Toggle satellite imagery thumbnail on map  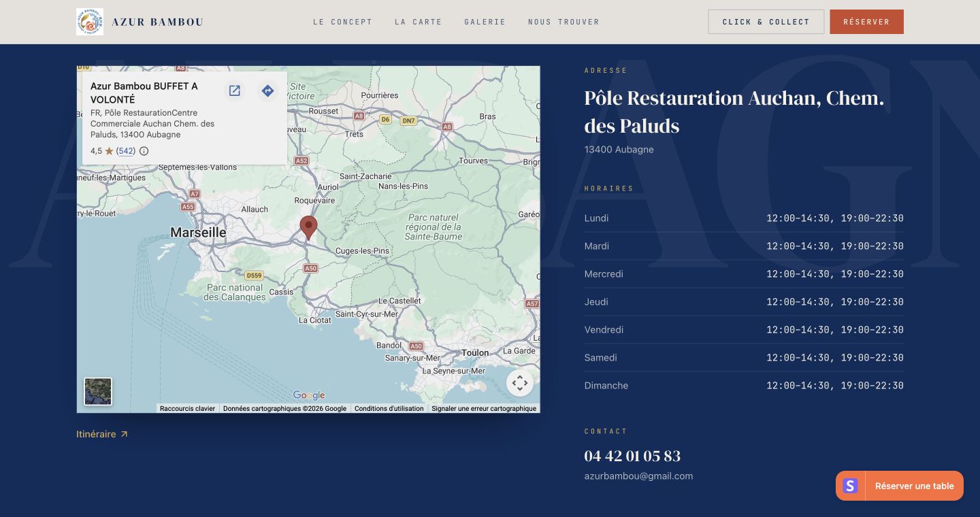point(98,392)
